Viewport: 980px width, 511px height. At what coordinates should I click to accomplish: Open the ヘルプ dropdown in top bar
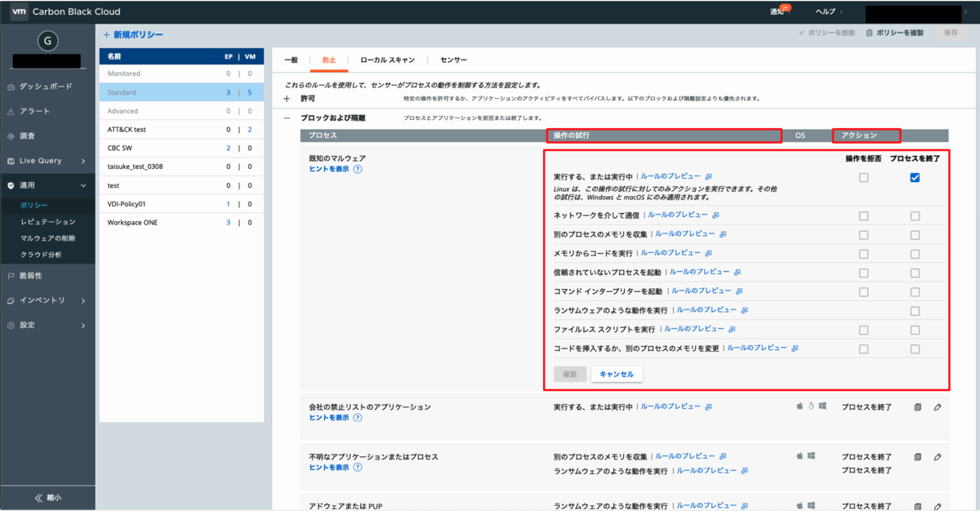pos(829,11)
